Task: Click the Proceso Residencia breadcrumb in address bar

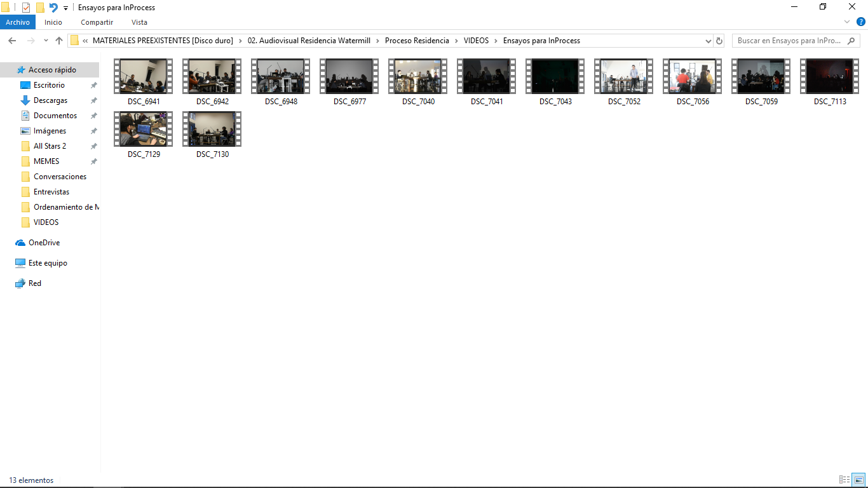Action: click(x=417, y=41)
